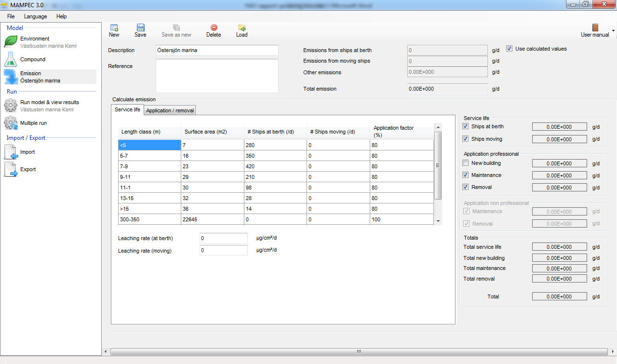617x364 pixels.
Task: Select the '13-15' length class cell
Action: [x=149, y=198]
